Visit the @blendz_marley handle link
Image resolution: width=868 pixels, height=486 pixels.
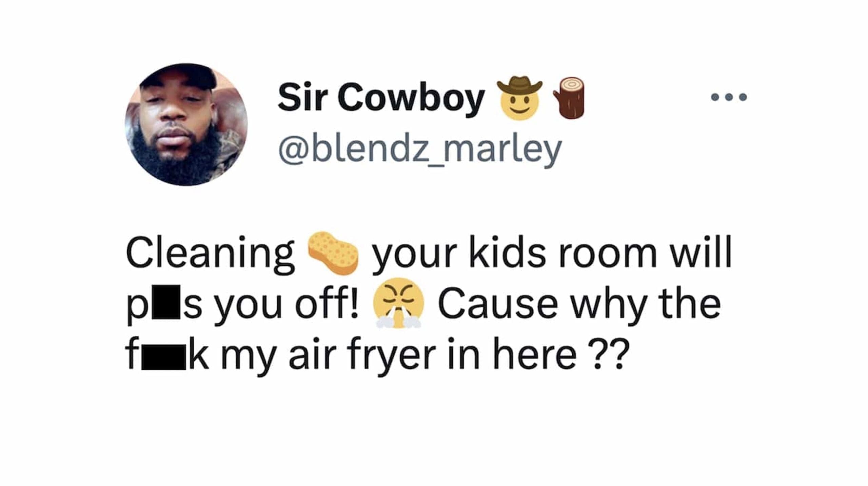pos(420,150)
